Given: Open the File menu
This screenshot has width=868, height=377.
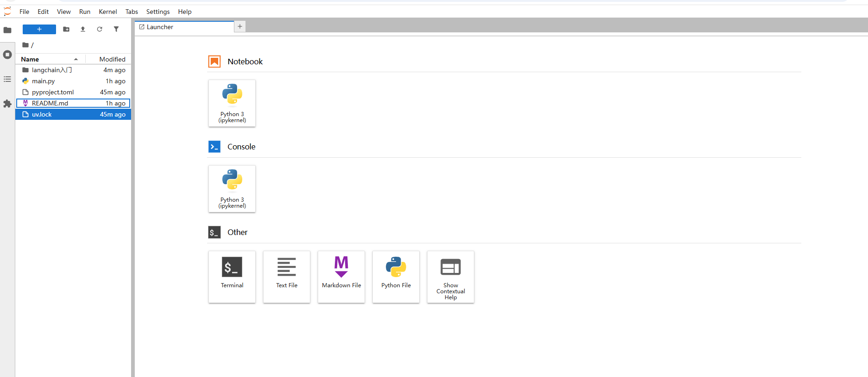Looking at the screenshot, I should coord(25,12).
